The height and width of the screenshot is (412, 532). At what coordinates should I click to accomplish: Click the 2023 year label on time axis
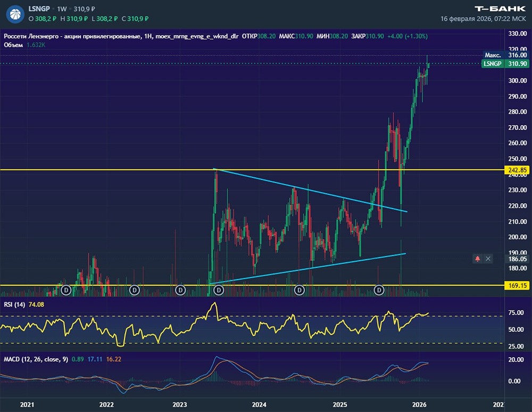179,405
